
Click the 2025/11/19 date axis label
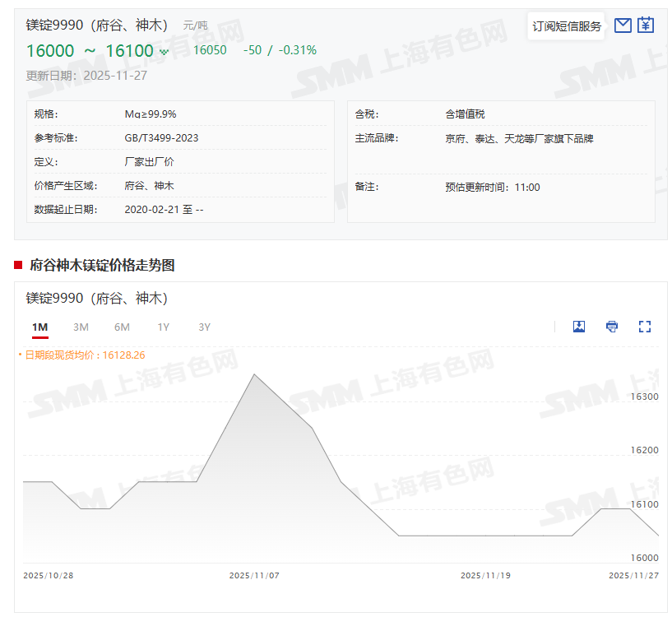click(485, 576)
